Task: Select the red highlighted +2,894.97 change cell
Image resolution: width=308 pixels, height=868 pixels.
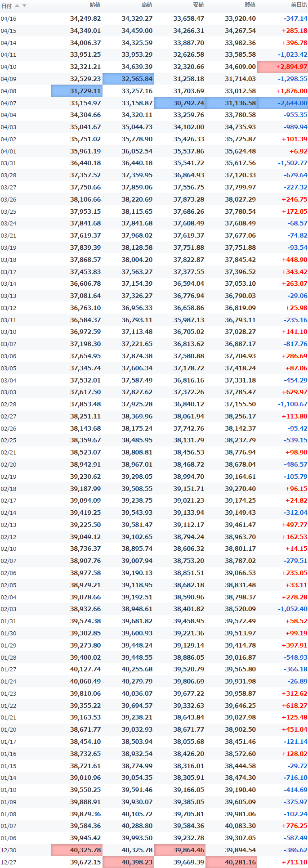Action: 282,67
